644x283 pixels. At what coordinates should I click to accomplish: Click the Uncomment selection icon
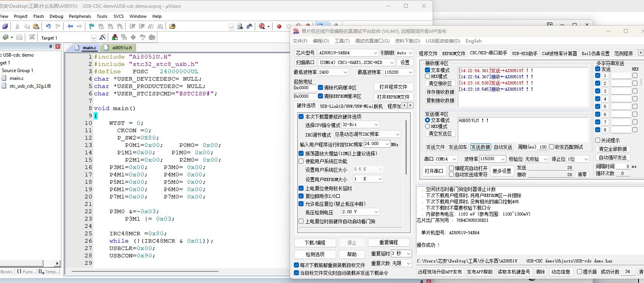click(x=160, y=26)
